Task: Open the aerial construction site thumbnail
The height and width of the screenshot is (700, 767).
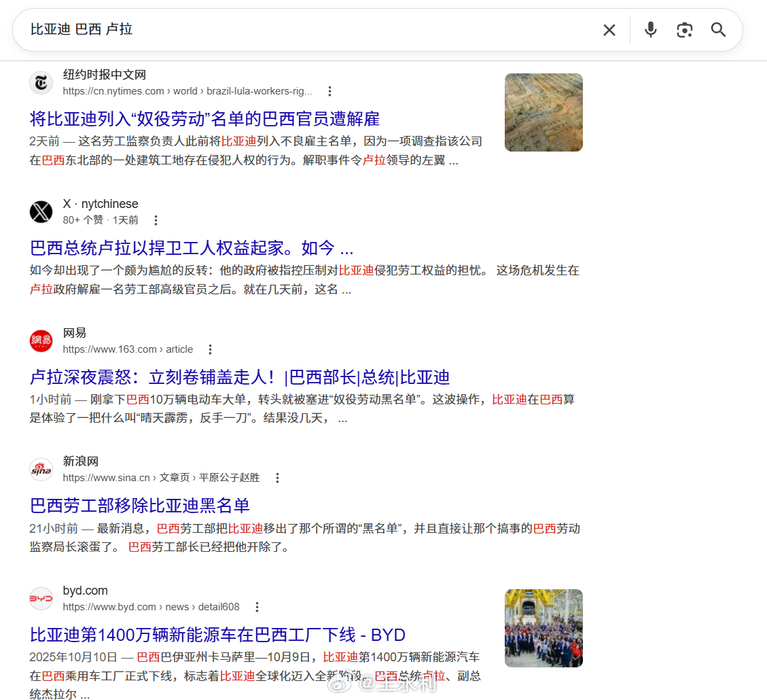Action: coord(543,113)
